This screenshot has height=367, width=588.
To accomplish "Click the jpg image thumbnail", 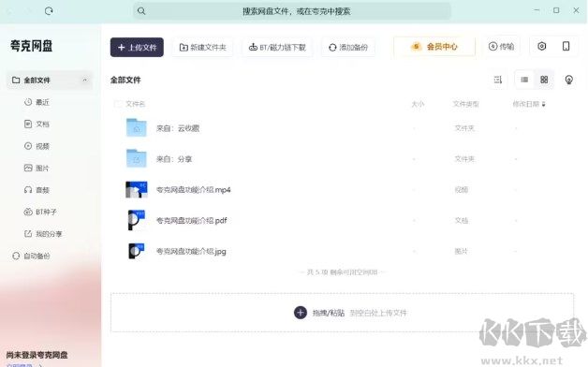I will coord(137,251).
